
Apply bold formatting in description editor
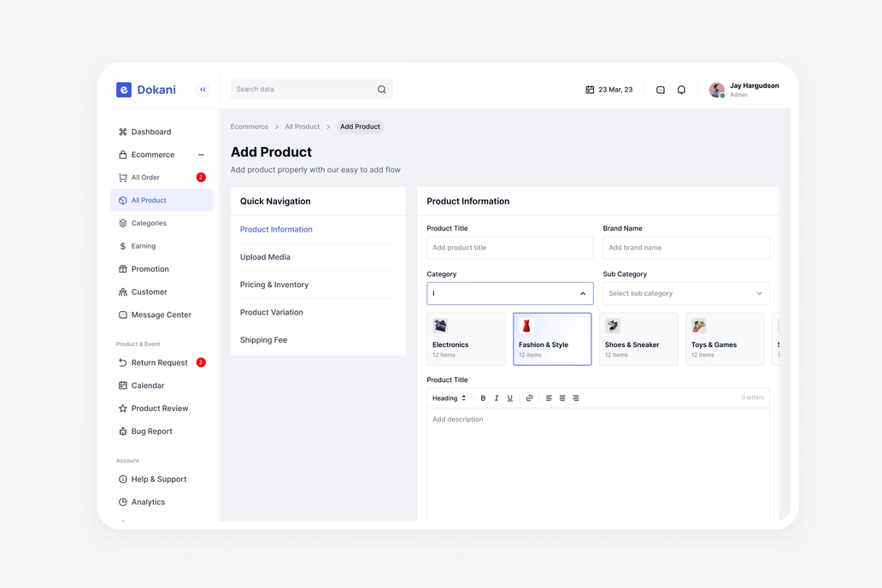click(x=483, y=397)
